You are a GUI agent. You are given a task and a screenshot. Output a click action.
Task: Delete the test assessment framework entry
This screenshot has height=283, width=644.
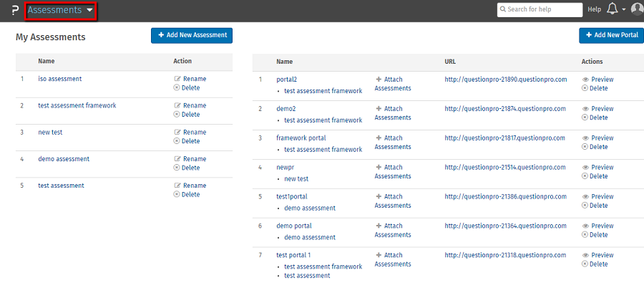(x=187, y=115)
